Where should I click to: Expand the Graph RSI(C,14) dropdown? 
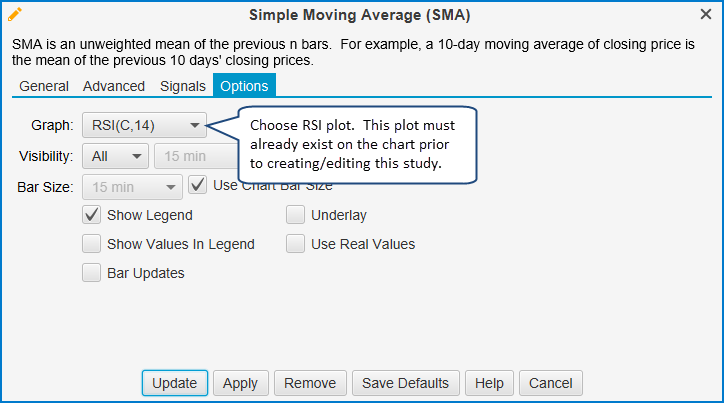tap(144, 126)
